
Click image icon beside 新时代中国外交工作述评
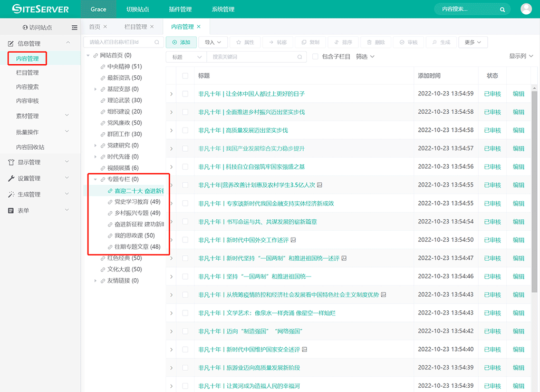[x=293, y=240]
